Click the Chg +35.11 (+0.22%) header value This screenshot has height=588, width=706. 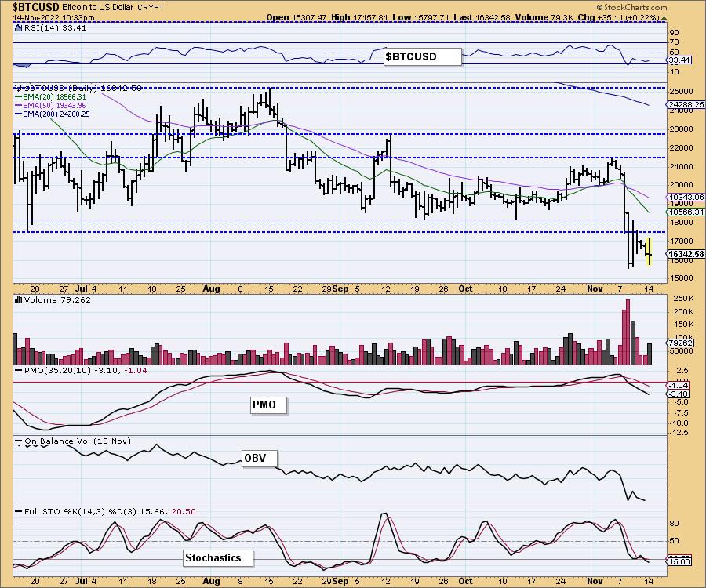click(618, 17)
